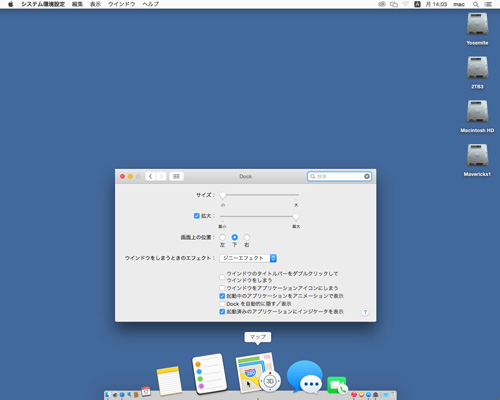Screen dimensions: 500x400
Task: Enable ウインドウのタイトルバーをダブルクリックしてしまう checkbox
Action: coord(222,277)
